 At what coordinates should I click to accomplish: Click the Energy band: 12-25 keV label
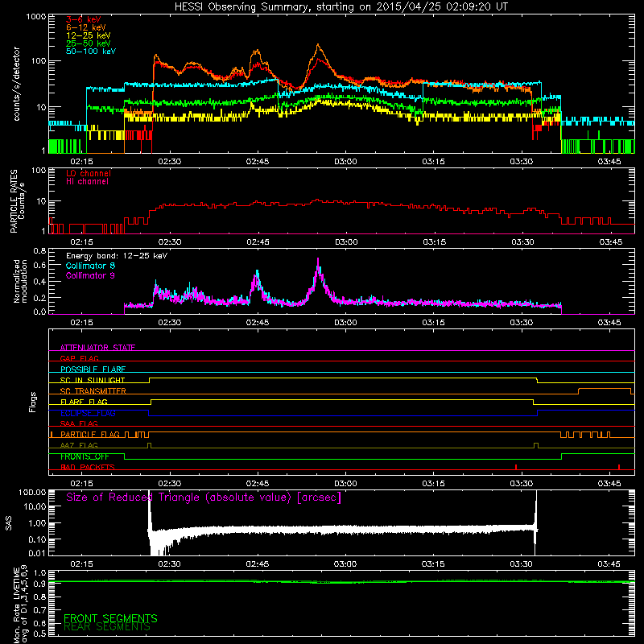pos(117,256)
